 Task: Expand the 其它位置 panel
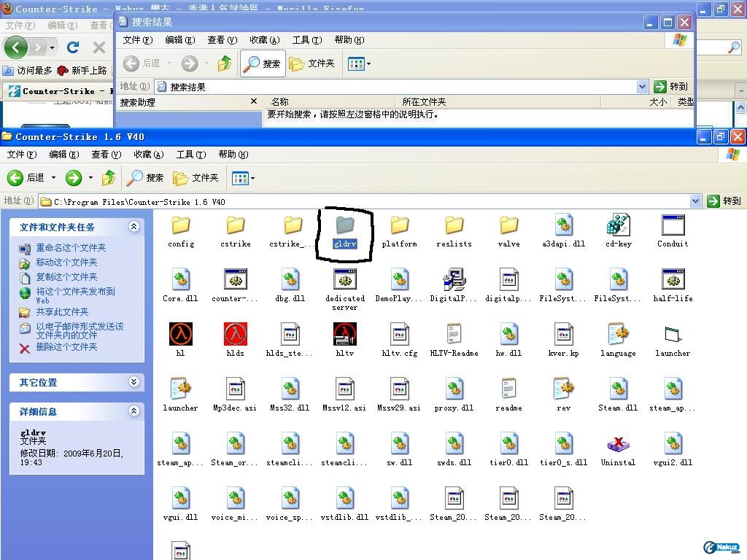pos(133,382)
